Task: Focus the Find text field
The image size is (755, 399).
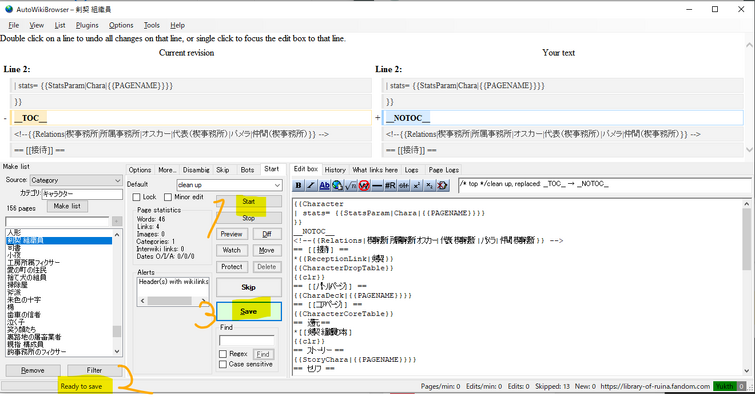Action: [x=247, y=340]
